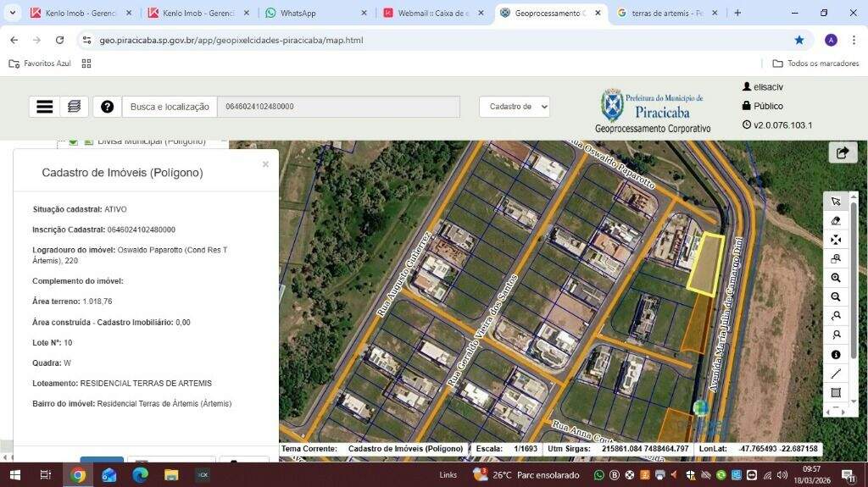Click the share/export map icon

pos(843,152)
